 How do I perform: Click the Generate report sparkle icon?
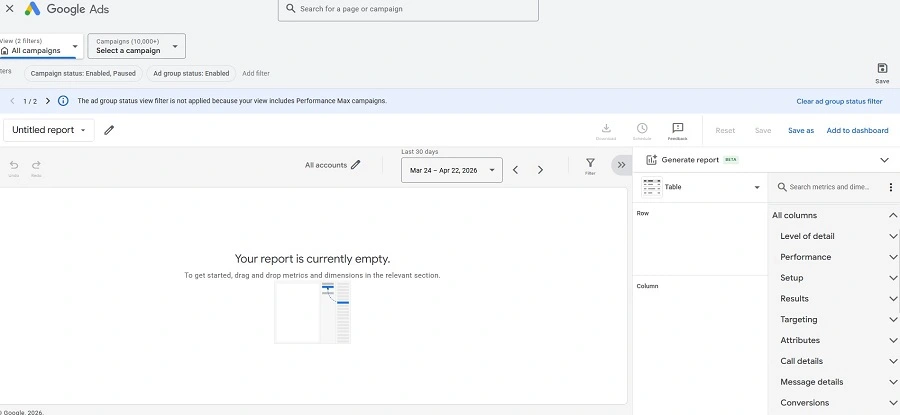[x=651, y=160]
